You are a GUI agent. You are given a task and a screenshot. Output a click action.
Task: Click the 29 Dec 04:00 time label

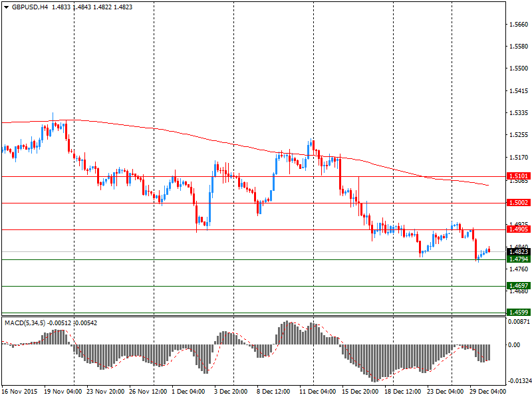tap(487, 391)
